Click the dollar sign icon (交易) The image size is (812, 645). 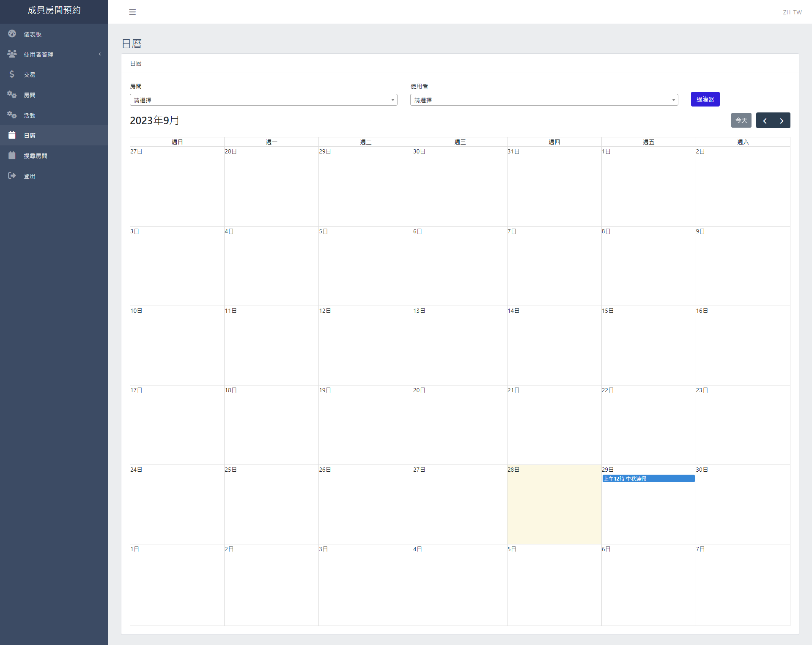click(12, 74)
